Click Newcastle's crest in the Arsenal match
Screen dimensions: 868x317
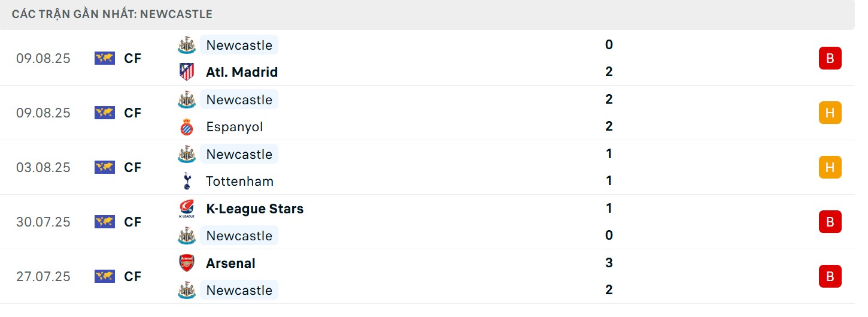187,290
